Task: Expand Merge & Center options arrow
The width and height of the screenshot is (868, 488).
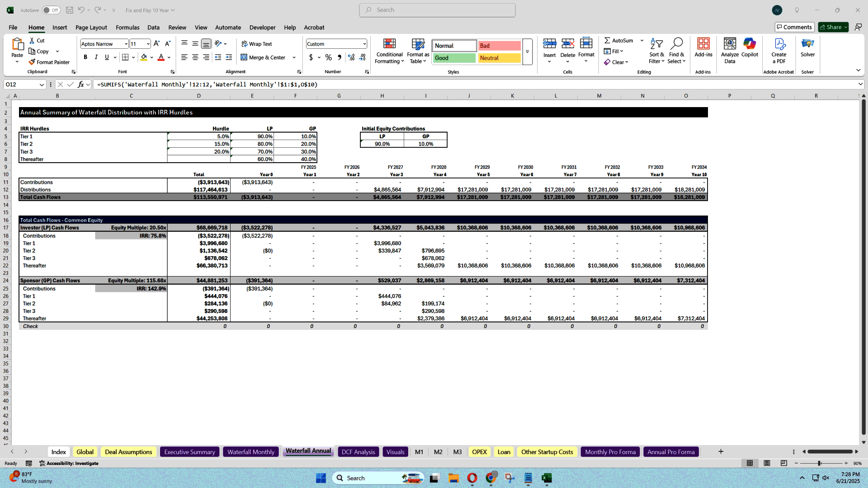Action: [x=294, y=57]
